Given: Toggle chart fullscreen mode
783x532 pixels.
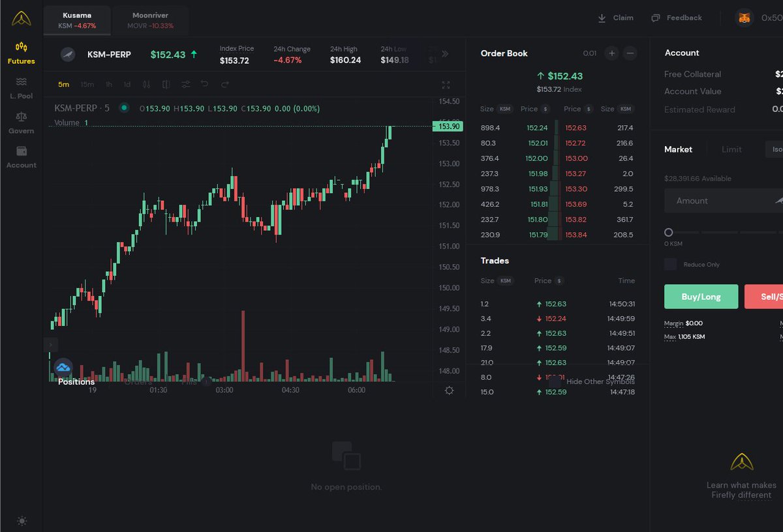Looking at the screenshot, I should point(446,85).
